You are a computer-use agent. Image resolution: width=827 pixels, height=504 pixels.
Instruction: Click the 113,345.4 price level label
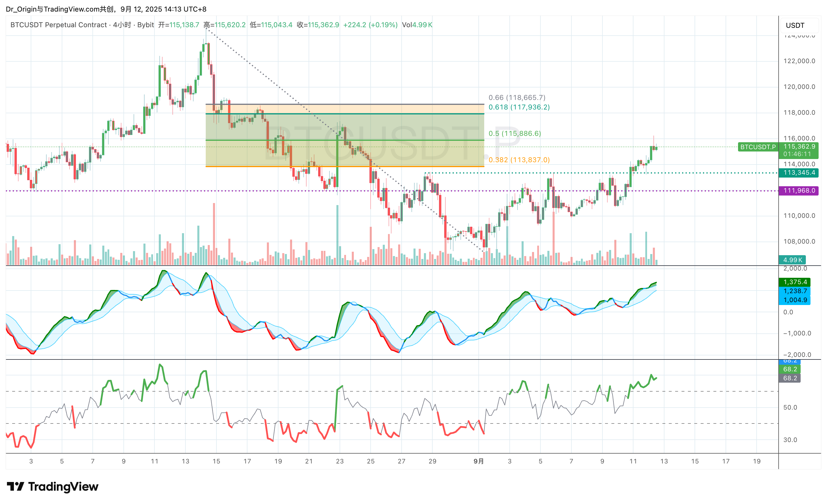click(799, 173)
